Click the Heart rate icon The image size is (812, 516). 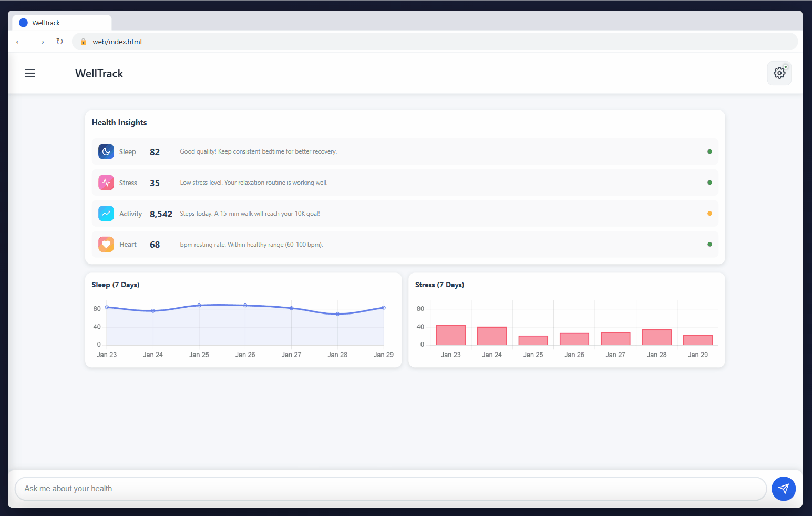[x=106, y=245]
